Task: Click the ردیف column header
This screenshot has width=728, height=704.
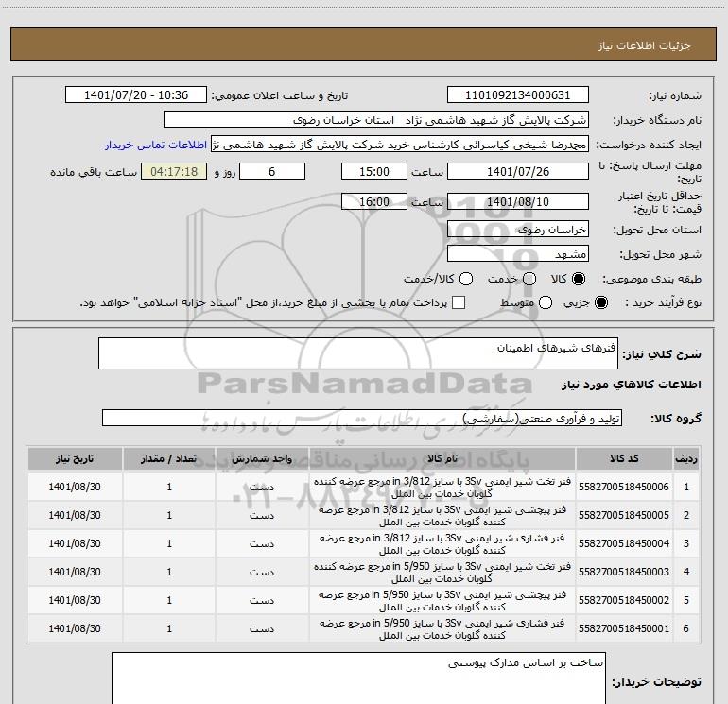Action: pos(686,459)
